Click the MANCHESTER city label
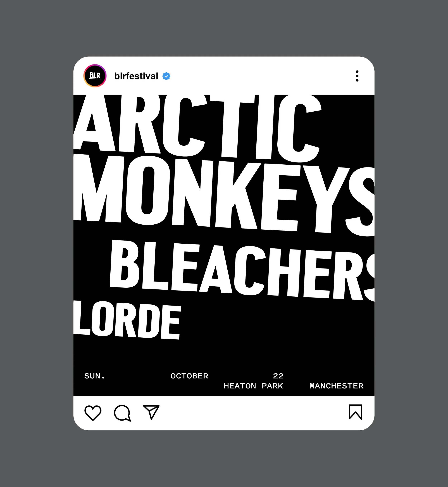 point(336,386)
